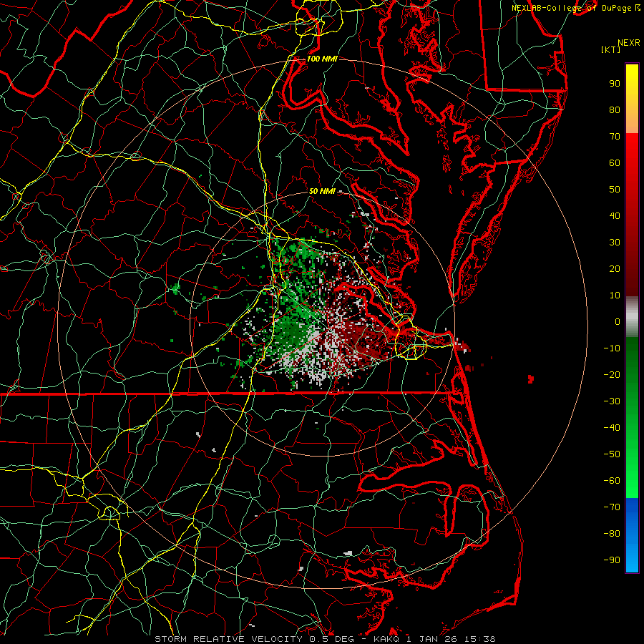Click the "50 NMI" range ring label

(322, 191)
